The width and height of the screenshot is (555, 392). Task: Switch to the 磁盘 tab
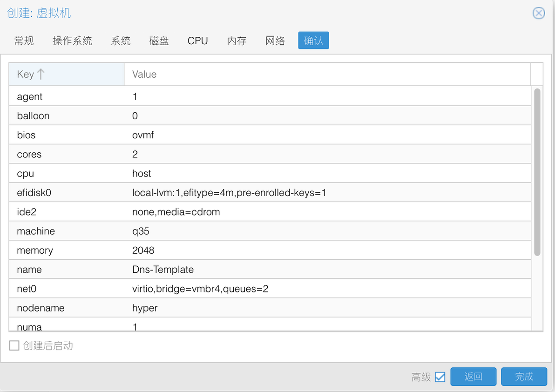(159, 41)
